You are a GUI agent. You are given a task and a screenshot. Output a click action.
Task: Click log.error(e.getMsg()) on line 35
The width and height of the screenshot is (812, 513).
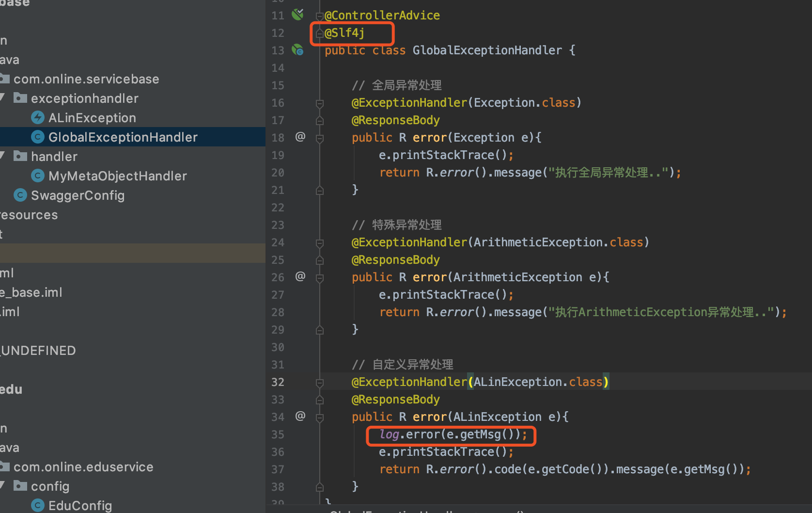coord(450,434)
